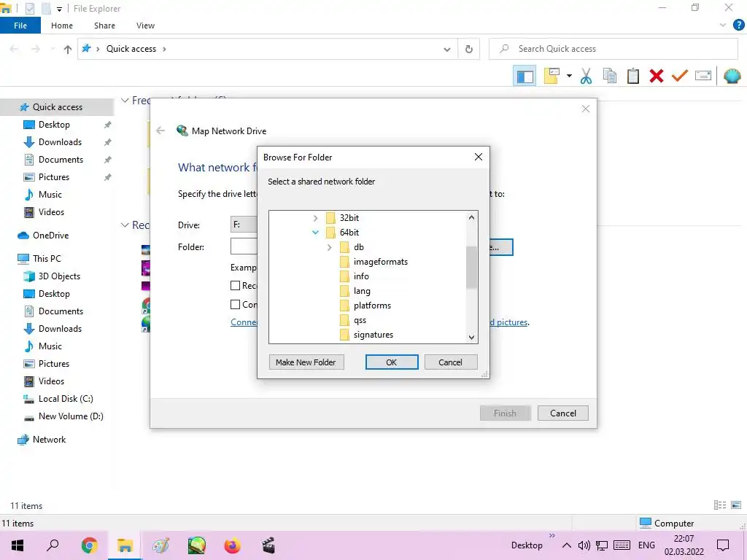The image size is (747, 560).
Task: Click the Paste clipboard toolbar icon
Action: 632,76
